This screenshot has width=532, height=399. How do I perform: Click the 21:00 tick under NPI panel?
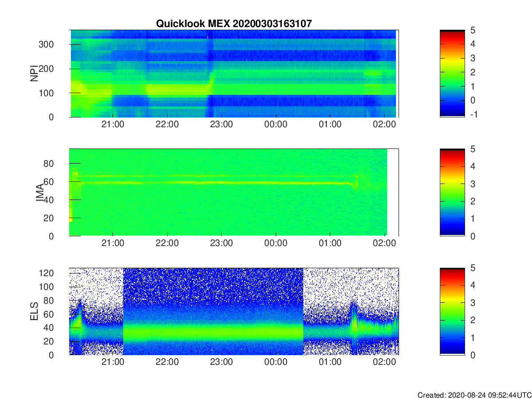coord(113,125)
